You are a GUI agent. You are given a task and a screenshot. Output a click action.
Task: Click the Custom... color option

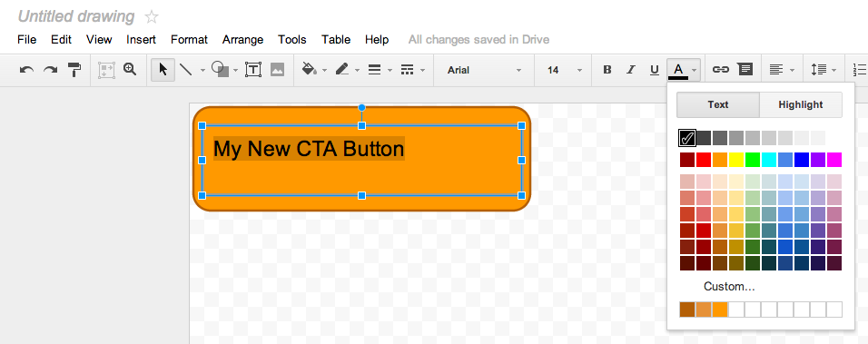coord(729,287)
